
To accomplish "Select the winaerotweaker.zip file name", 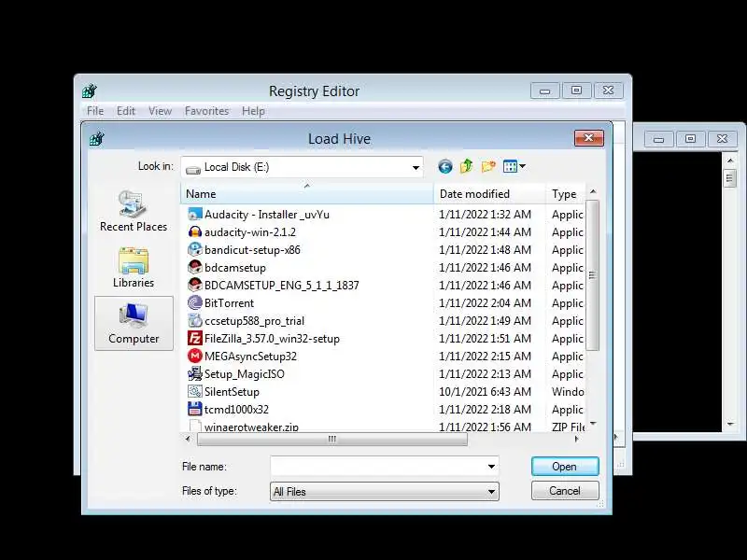I will coord(251,427).
